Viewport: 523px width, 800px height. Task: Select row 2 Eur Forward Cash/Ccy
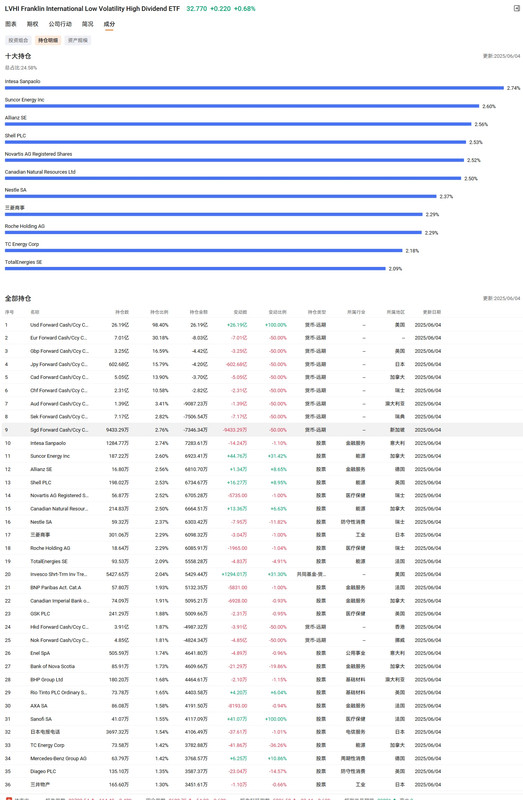click(x=261, y=338)
